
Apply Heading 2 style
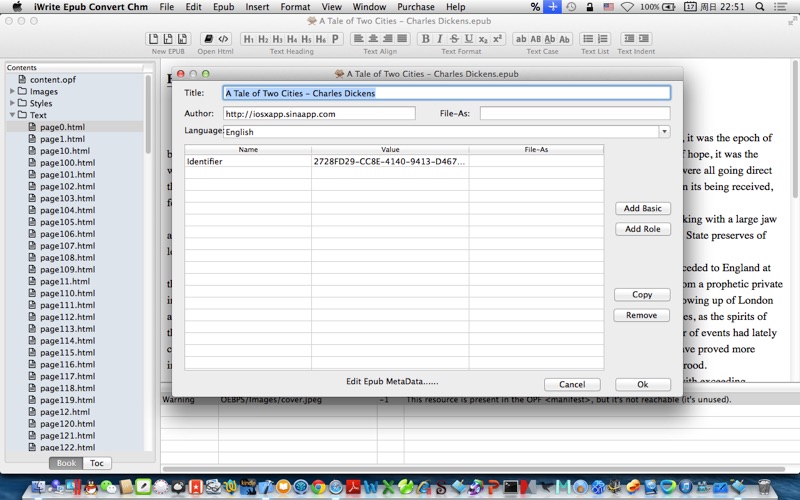click(263, 39)
